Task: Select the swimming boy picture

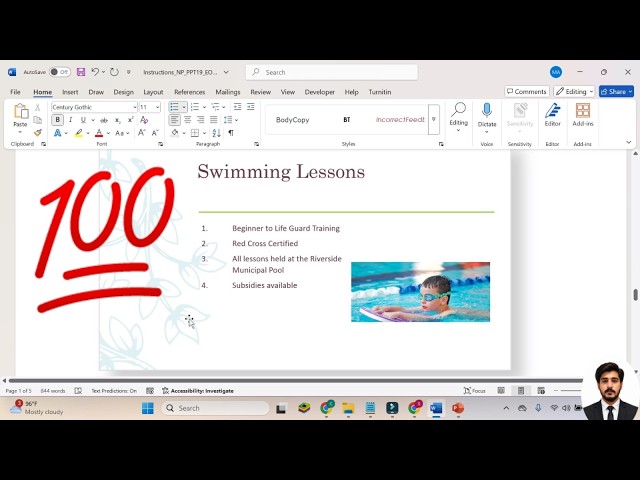Action: [x=420, y=292]
